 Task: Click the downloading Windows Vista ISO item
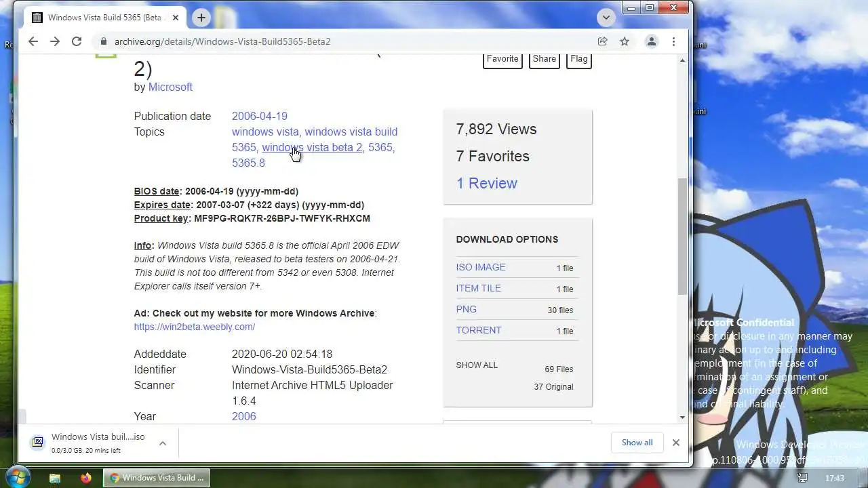pyautogui.click(x=88, y=443)
